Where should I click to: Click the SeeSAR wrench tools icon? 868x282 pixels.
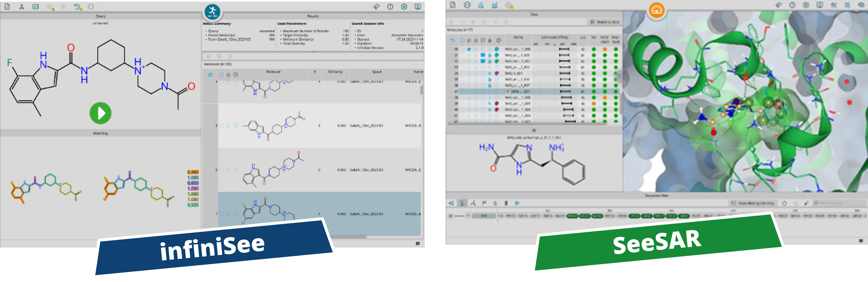(x=834, y=5)
